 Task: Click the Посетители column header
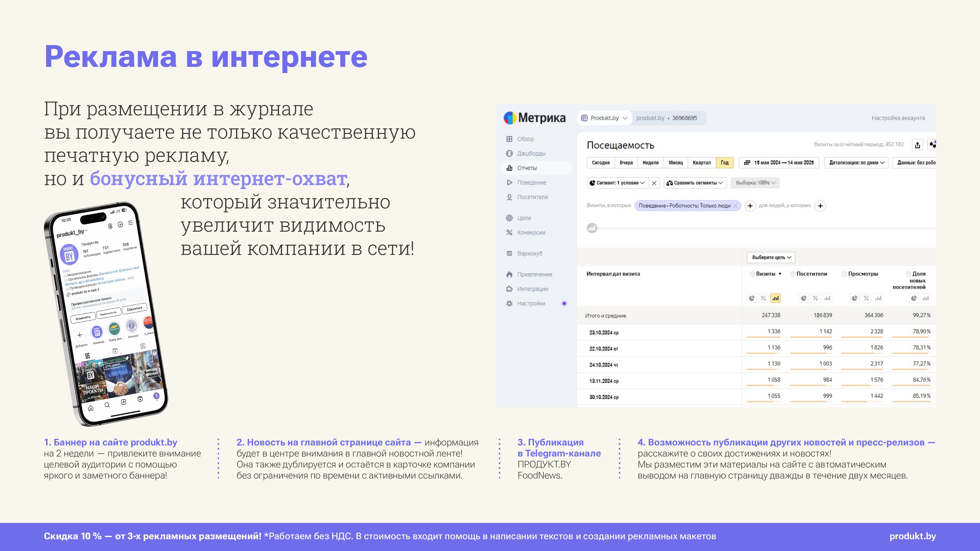tap(811, 274)
